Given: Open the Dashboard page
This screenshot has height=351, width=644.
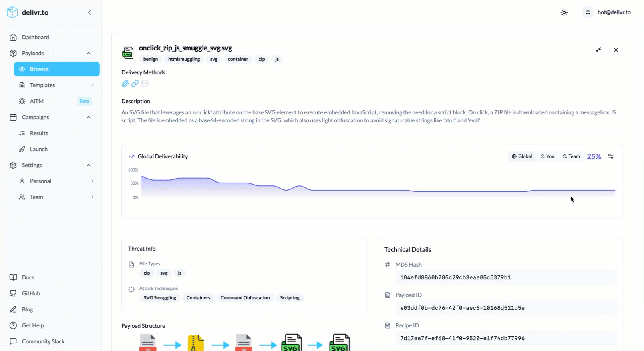Looking at the screenshot, I should pyautogui.click(x=35, y=37).
